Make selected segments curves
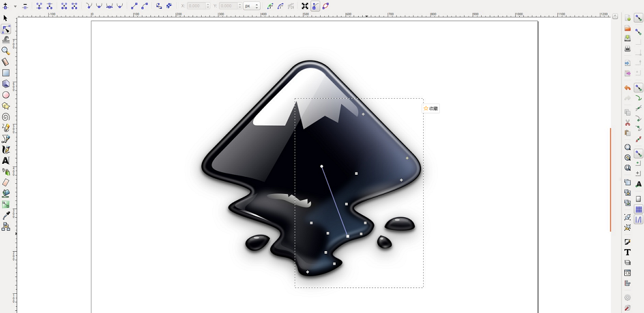 [144, 6]
